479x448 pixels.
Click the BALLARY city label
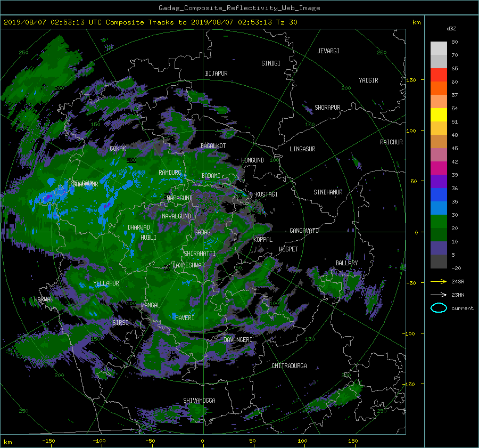point(346,263)
